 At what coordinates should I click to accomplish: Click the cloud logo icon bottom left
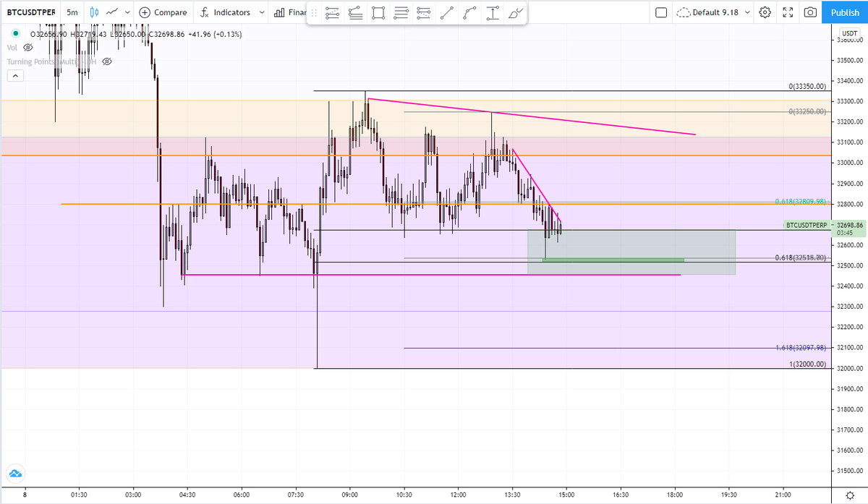(16, 474)
